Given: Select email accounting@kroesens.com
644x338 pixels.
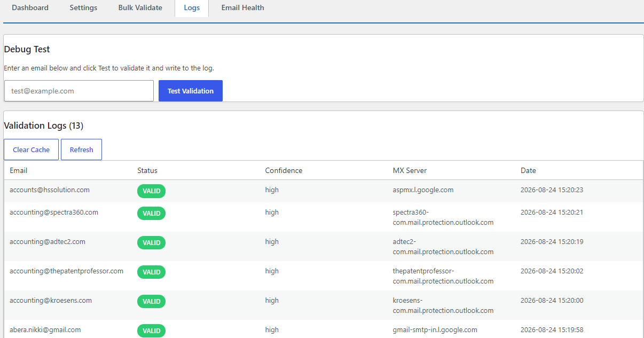Looking at the screenshot, I should point(51,300).
